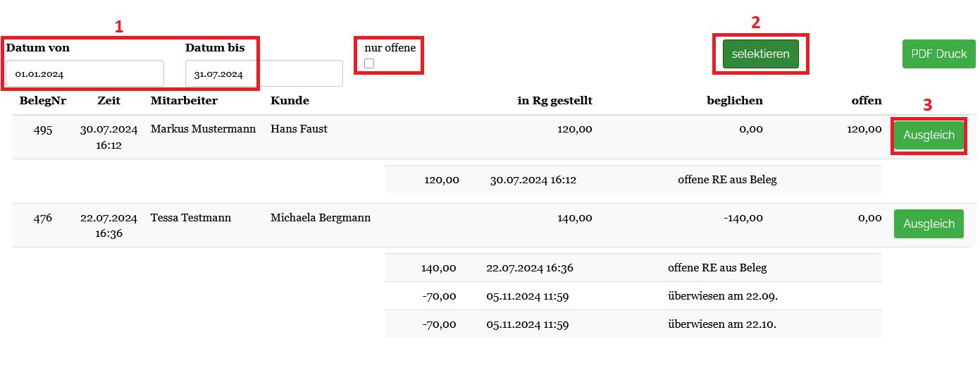
Task: Click the 'Datum von' date input field
Action: pos(85,73)
